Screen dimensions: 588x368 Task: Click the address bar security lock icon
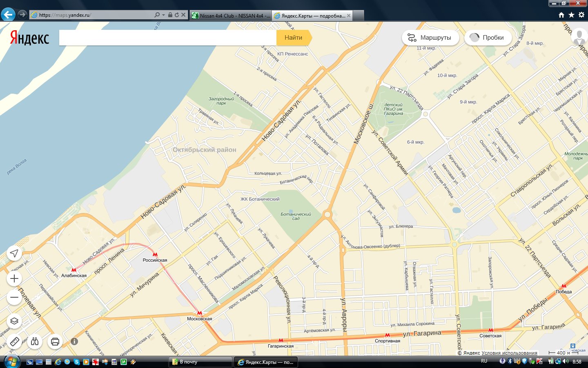pyautogui.click(x=170, y=15)
